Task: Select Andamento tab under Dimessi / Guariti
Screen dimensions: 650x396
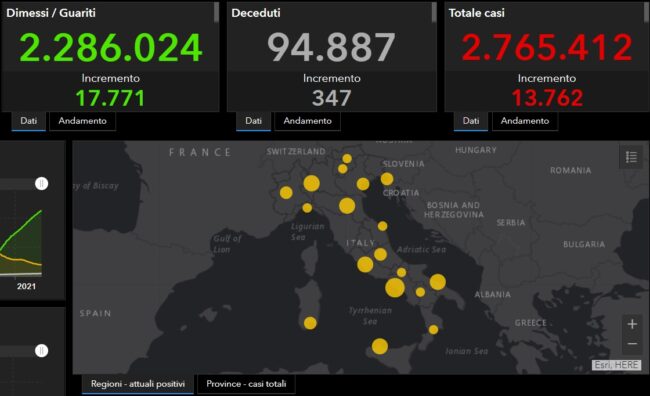Action: pyautogui.click(x=82, y=121)
